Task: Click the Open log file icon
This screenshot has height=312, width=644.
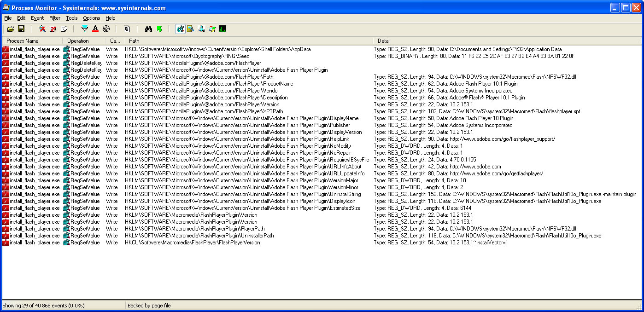Action: (11, 29)
